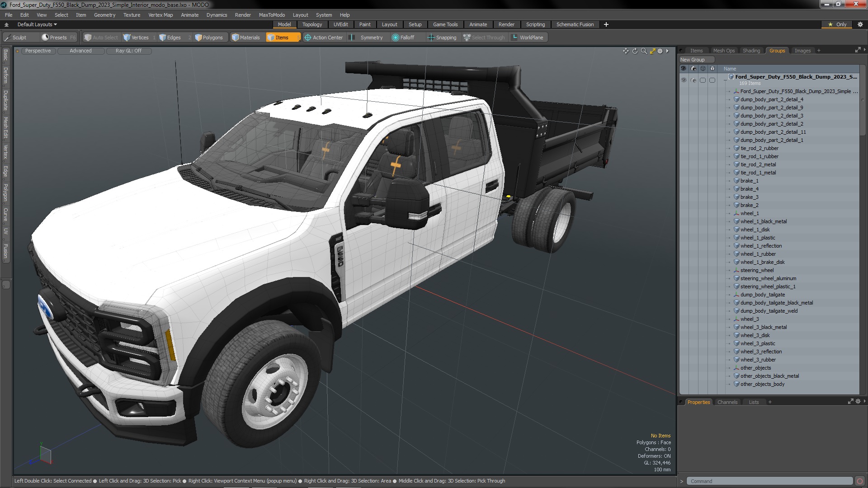Screen dimensions: 868x488
Task: Click the record button beside Command field
Action: tap(860, 481)
